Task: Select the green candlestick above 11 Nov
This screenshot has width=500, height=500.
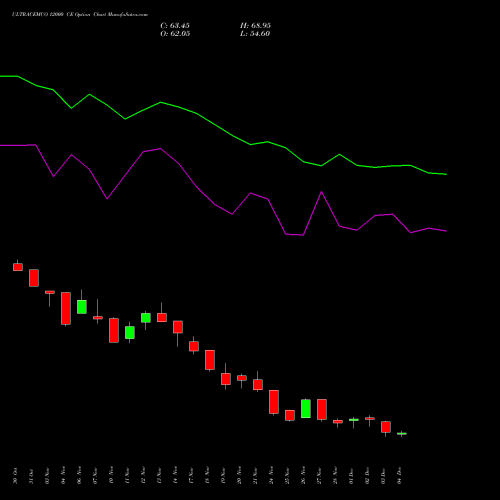Action: click(x=130, y=332)
